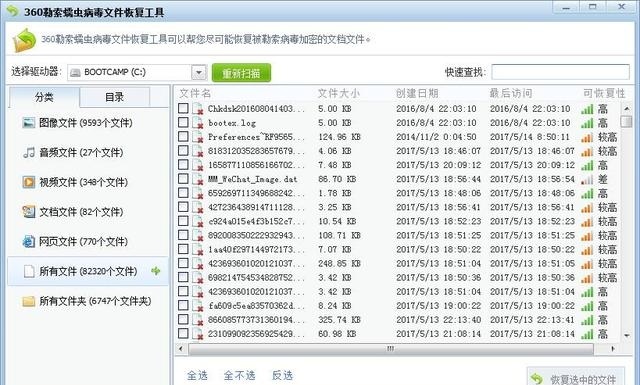The width and height of the screenshot is (640, 385).
Task: Focus the 快速查找 search field
Action: coord(560,72)
